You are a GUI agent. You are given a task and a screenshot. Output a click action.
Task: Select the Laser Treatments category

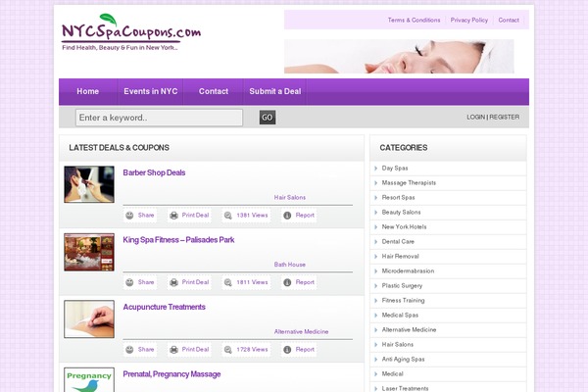[405, 389]
